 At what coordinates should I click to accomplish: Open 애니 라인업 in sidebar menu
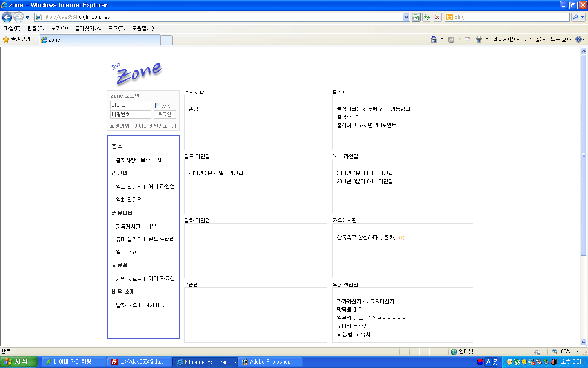point(161,187)
